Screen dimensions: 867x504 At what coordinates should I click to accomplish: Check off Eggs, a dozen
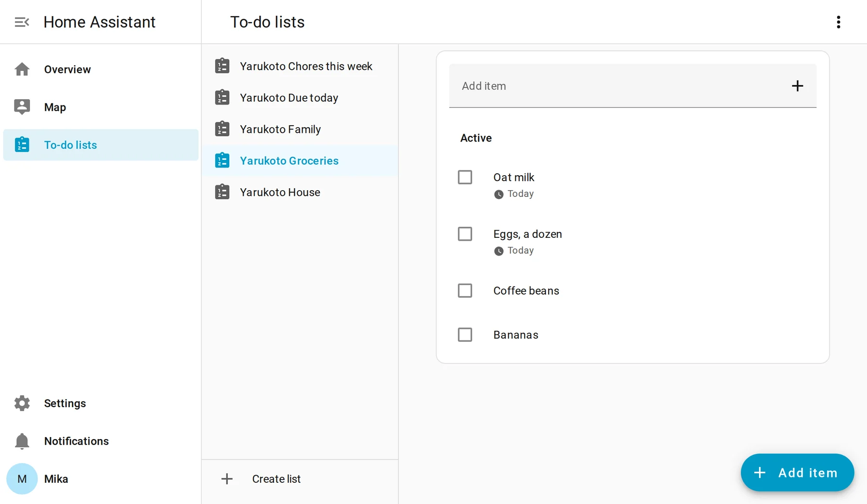(x=465, y=234)
